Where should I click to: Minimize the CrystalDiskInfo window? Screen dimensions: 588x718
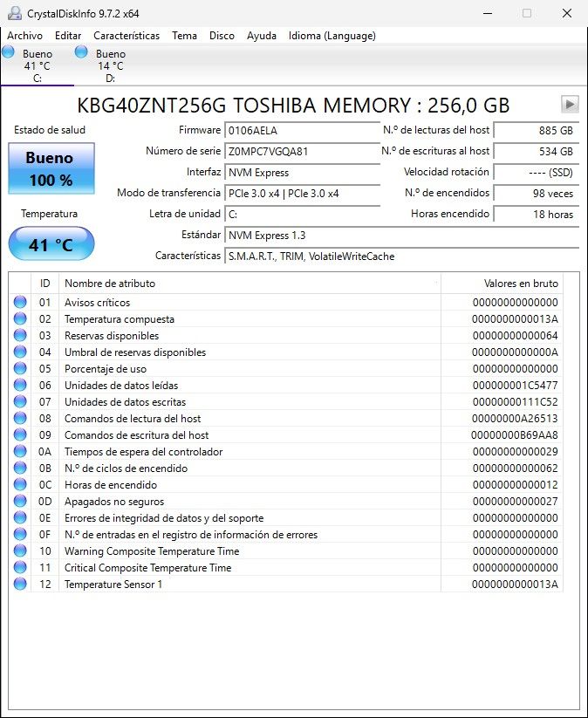(488, 13)
